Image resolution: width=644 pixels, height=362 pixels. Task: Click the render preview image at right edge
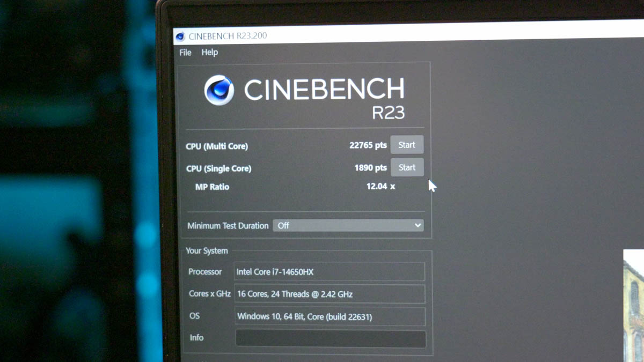pyautogui.click(x=634, y=306)
